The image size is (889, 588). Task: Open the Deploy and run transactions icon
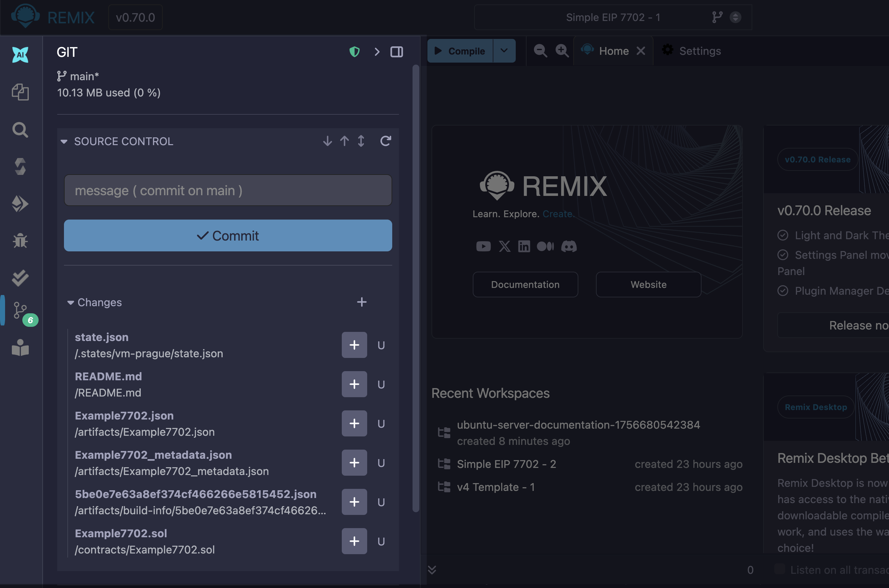tap(20, 204)
